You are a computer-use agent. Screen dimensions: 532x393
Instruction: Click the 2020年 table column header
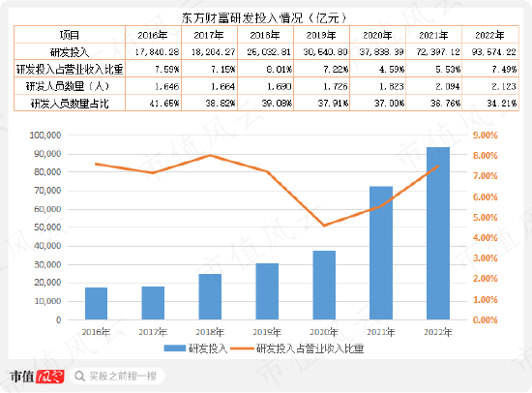(377, 35)
